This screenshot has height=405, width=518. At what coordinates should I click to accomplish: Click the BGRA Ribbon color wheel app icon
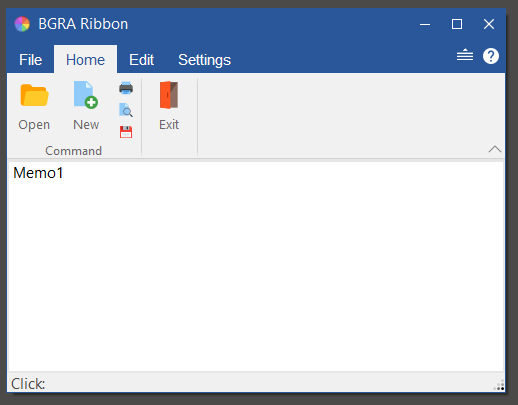22,24
